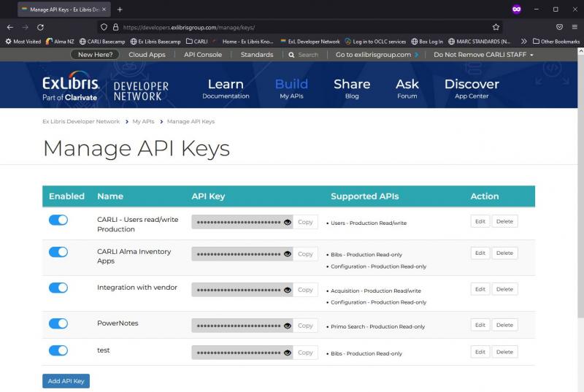584x392 pixels.
Task: Disable the CARLI Alma Inventory Apps key
Action: (58, 252)
